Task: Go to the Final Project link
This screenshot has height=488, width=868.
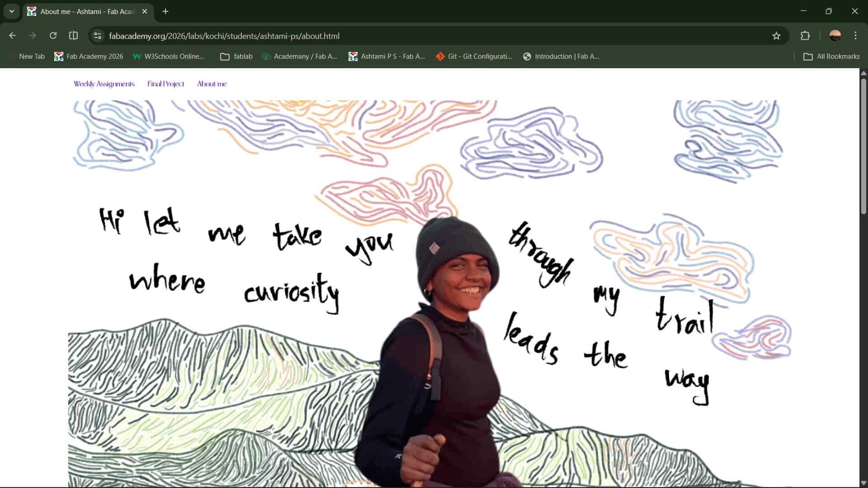Action: (x=165, y=84)
